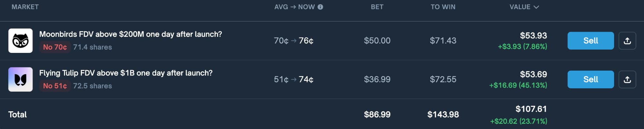Sell the Moonbirds FDV position
Viewport: 644px width, 129px height.
click(590, 41)
